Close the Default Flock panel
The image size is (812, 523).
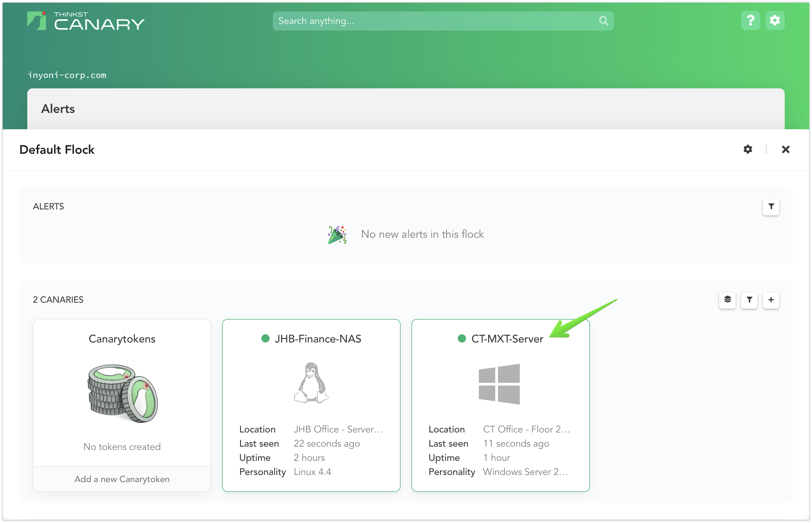pyautogui.click(x=786, y=149)
